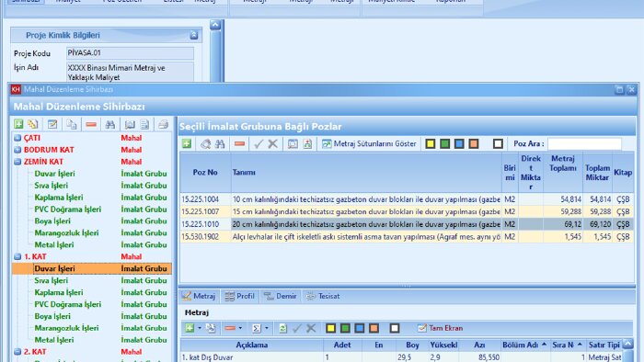Click the person document icon in the Pozlar toolbar

[307, 144]
